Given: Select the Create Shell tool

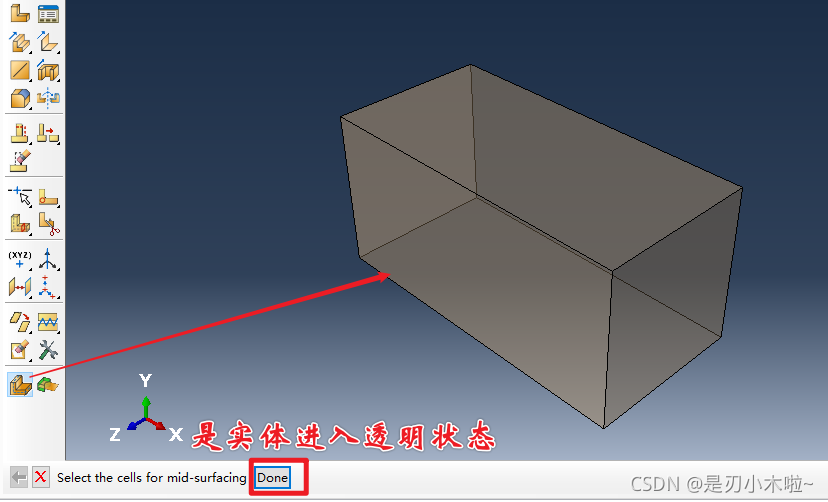Looking at the screenshot, I should [47, 42].
